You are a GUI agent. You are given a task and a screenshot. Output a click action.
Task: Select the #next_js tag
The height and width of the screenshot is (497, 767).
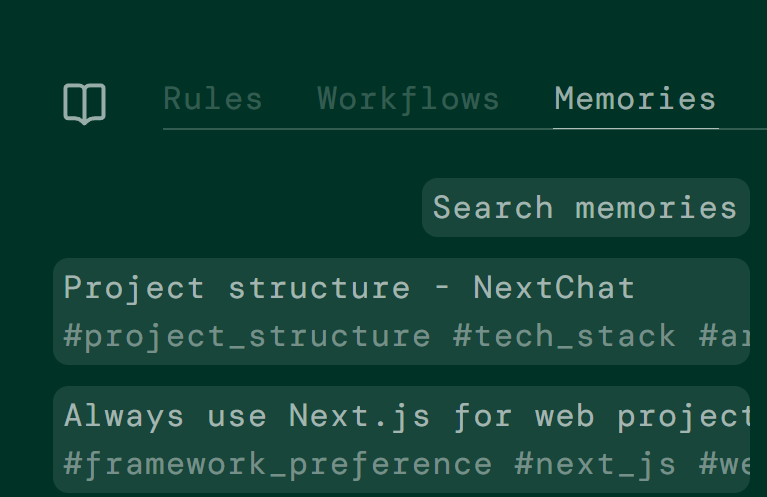pos(595,465)
